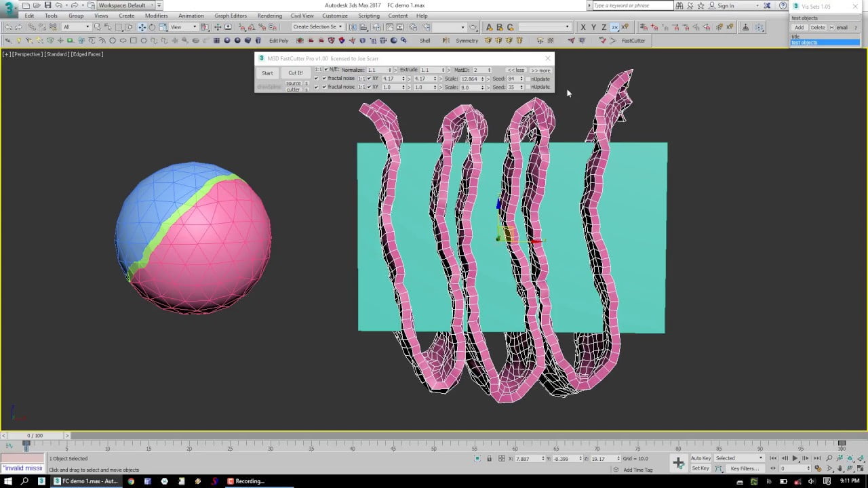This screenshot has width=868, height=488.
Task: Click the Auto Key button
Action: coord(701,458)
